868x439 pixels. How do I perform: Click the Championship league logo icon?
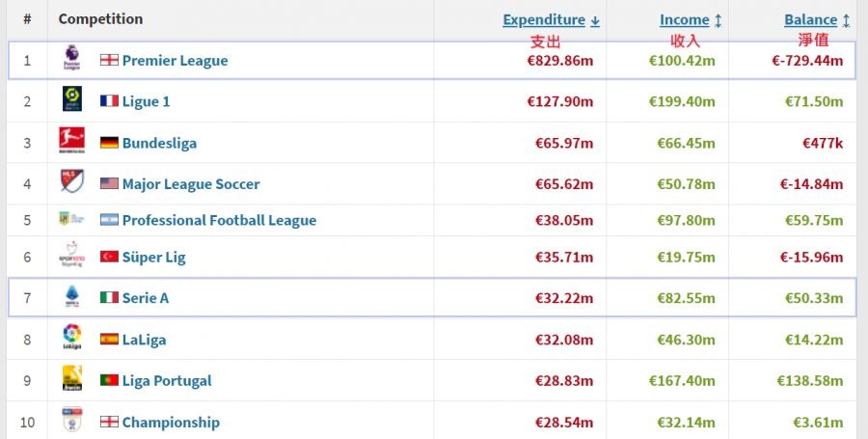coord(72,422)
